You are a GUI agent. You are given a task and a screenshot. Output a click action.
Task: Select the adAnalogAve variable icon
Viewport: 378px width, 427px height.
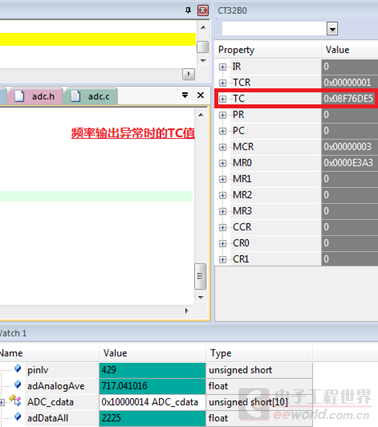(18, 385)
